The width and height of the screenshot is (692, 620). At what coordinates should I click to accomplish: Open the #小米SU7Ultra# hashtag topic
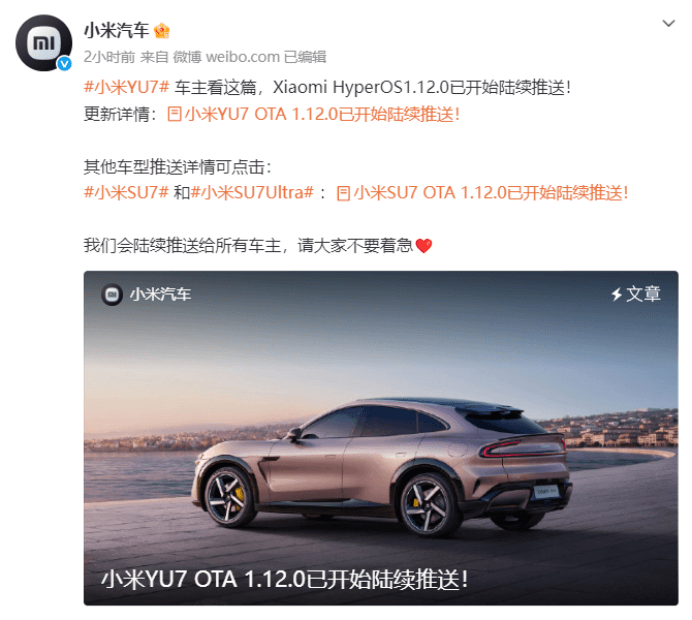(x=252, y=193)
